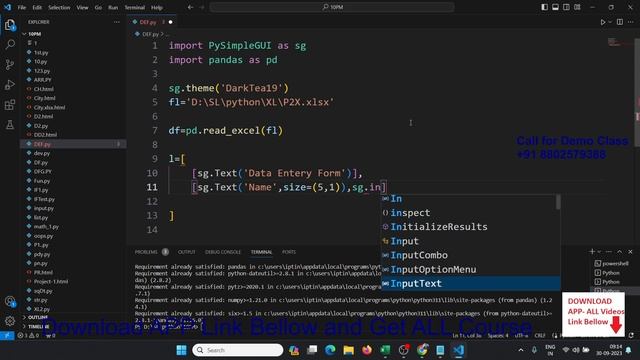The height and width of the screenshot is (360, 640).
Task: Toggle the Secondary Side Bar layout icon
Action: (566, 7)
